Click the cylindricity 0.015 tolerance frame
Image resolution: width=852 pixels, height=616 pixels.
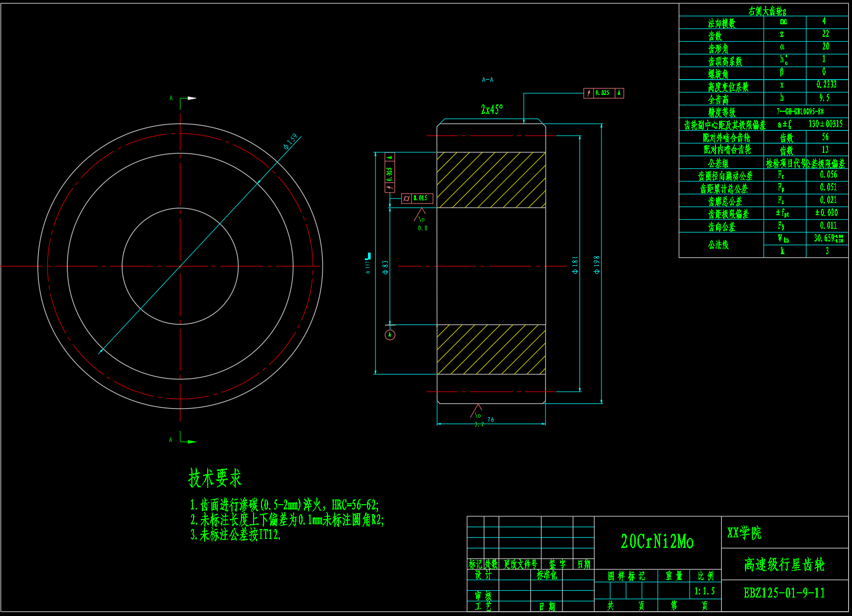[418, 198]
